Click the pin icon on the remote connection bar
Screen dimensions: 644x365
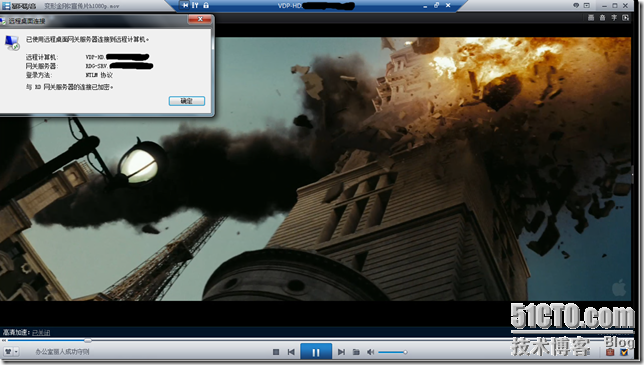[x=185, y=5]
